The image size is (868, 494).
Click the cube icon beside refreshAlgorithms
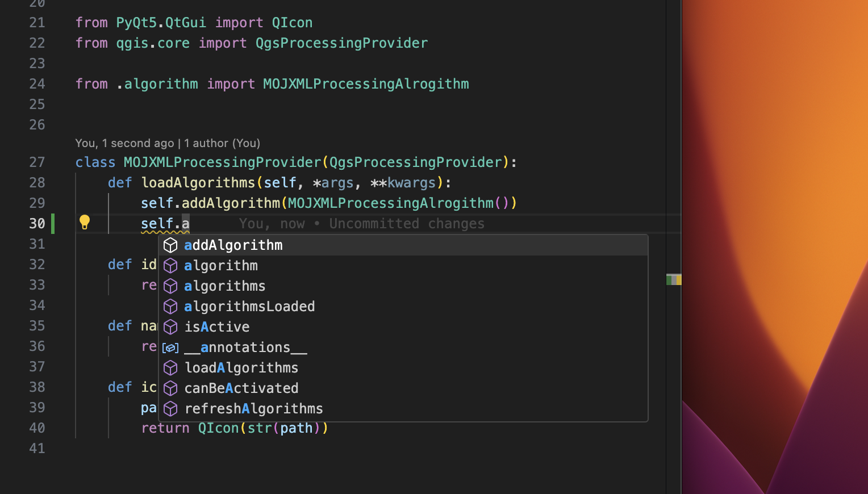click(x=170, y=408)
